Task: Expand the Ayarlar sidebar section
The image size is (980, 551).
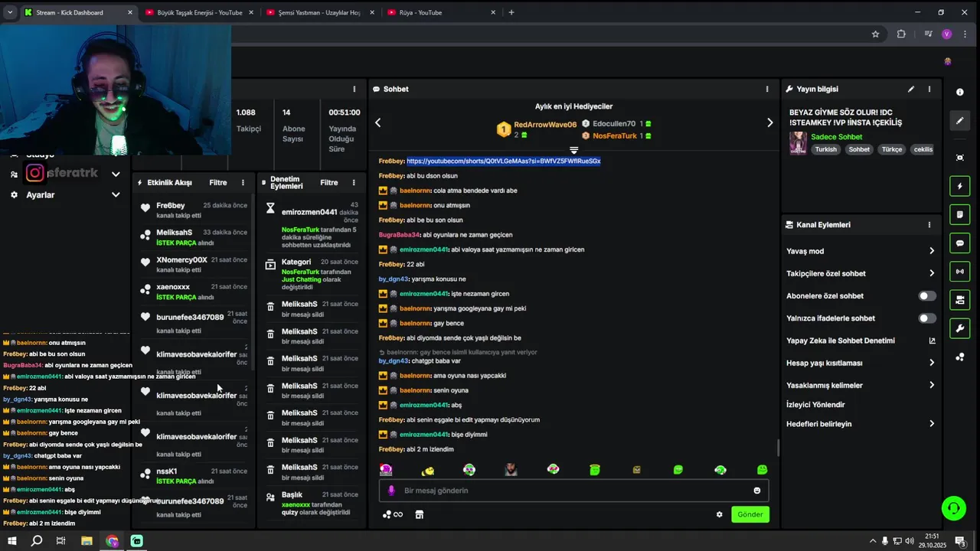Action: (116, 195)
